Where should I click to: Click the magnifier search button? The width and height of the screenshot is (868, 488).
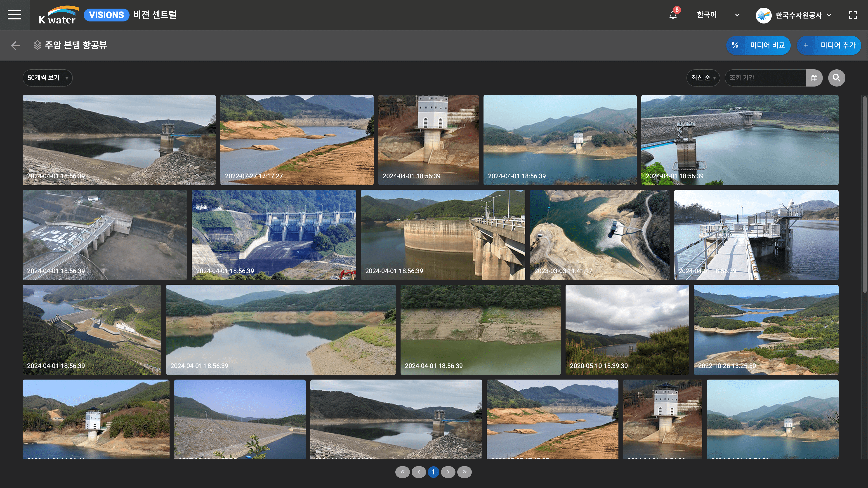(x=836, y=78)
